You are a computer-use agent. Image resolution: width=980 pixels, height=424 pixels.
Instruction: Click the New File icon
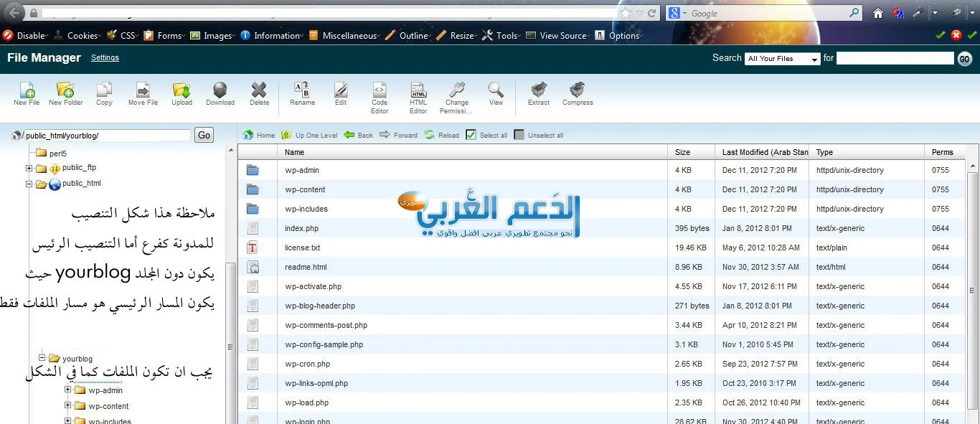pos(27,91)
